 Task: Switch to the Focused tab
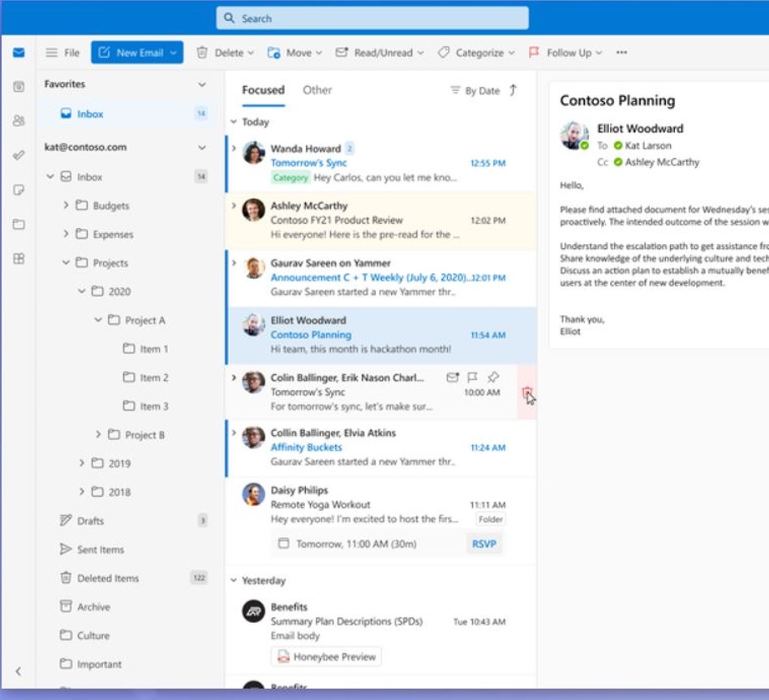pyautogui.click(x=264, y=90)
